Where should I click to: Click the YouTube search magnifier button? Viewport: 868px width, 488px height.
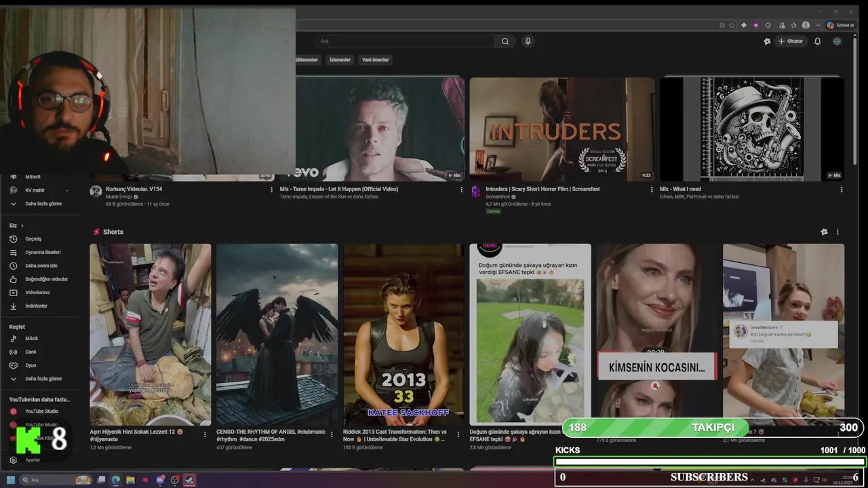pyautogui.click(x=505, y=41)
